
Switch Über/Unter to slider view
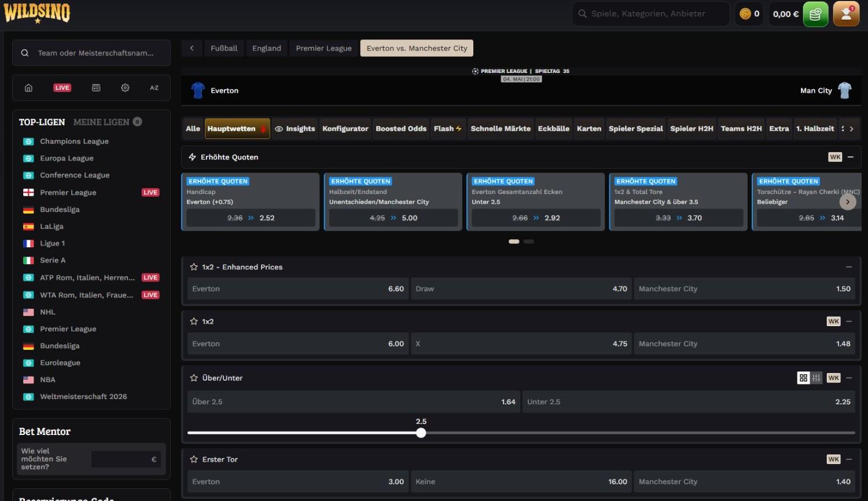tap(816, 378)
